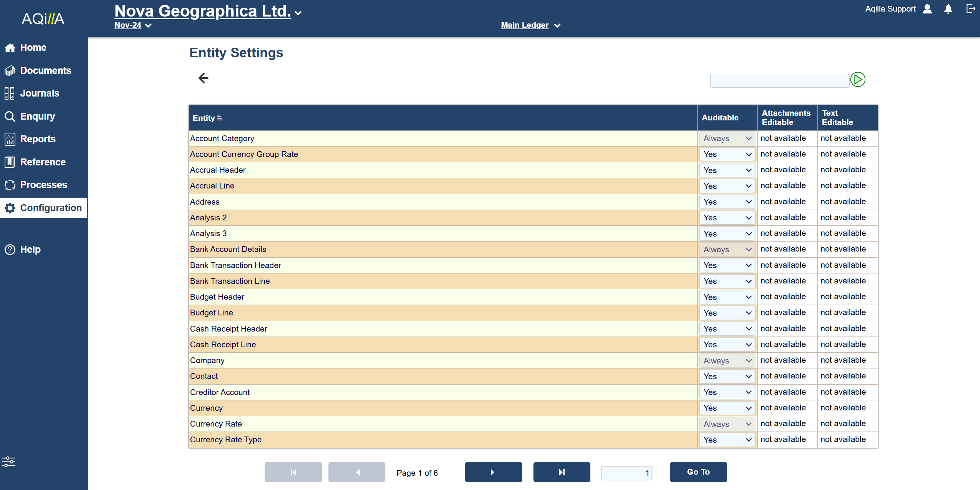980x490 pixels.
Task: Go to next page arrow
Action: [x=493, y=472]
